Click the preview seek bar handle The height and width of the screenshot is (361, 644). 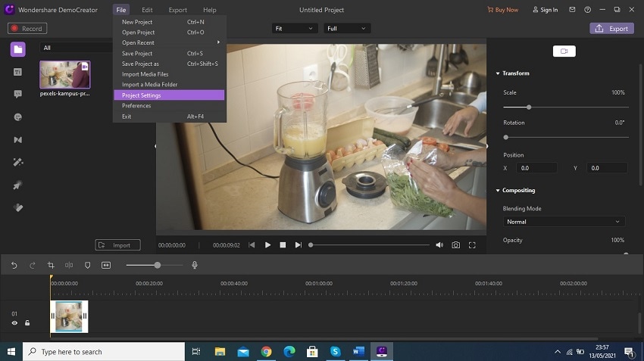(311, 245)
